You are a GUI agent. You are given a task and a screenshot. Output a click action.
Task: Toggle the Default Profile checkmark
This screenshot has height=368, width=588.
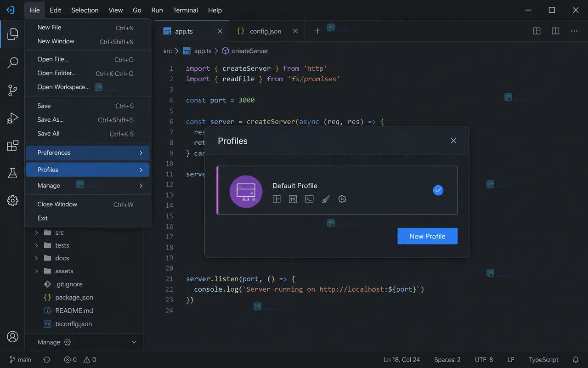tap(438, 190)
